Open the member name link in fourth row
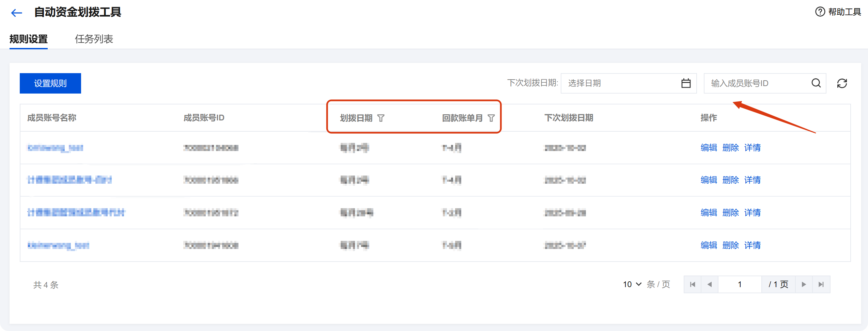Image resolution: width=868 pixels, height=331 pixels. coord(58,245)
